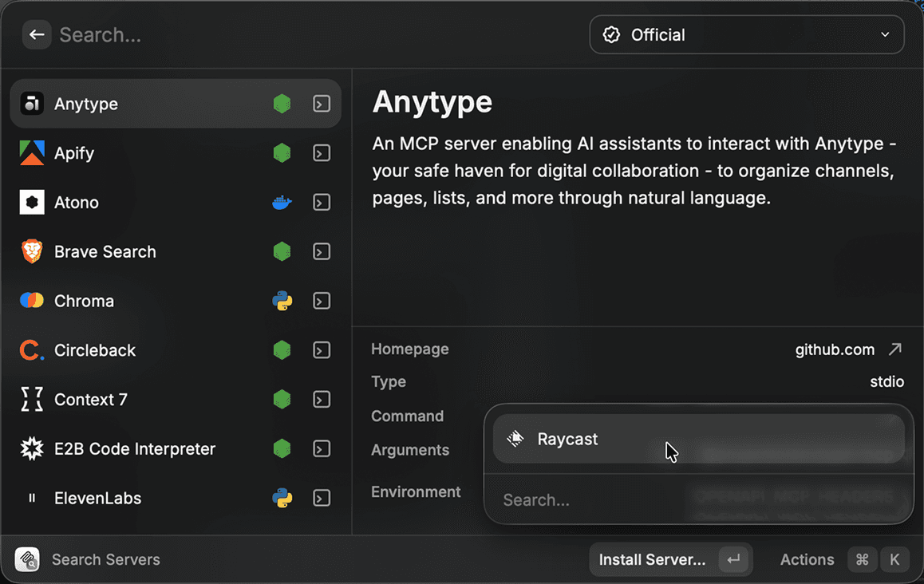The image size is (924, 584).
Task: Click Atono's terminal stdio icon
Action: 321,202
